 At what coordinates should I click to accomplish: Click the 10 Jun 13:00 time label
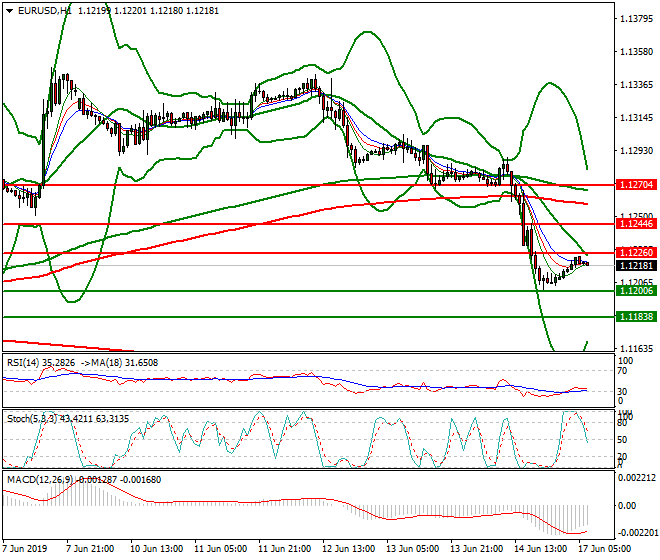click(156, 549)
